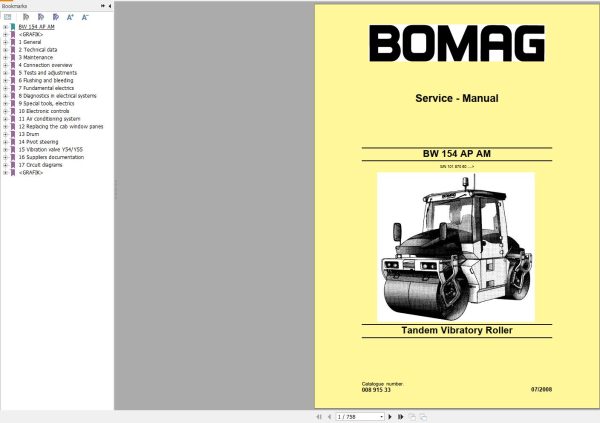Click the bookmark icon beside '13 Drum'
600x423 pixels.
(13, 134)
